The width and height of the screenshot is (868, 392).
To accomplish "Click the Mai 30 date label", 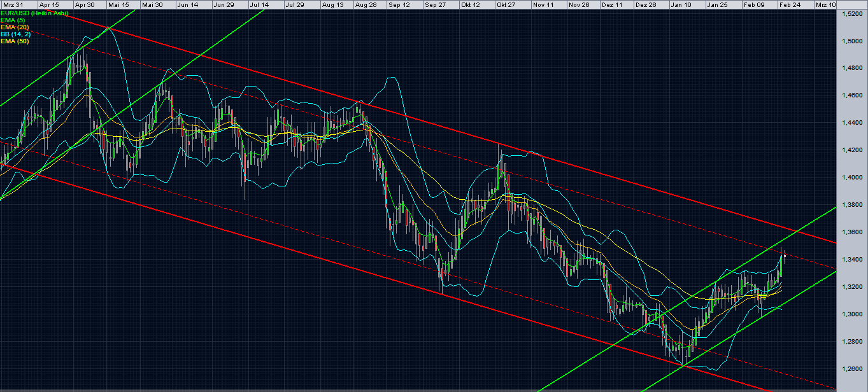I will click(x=152, y=4).
